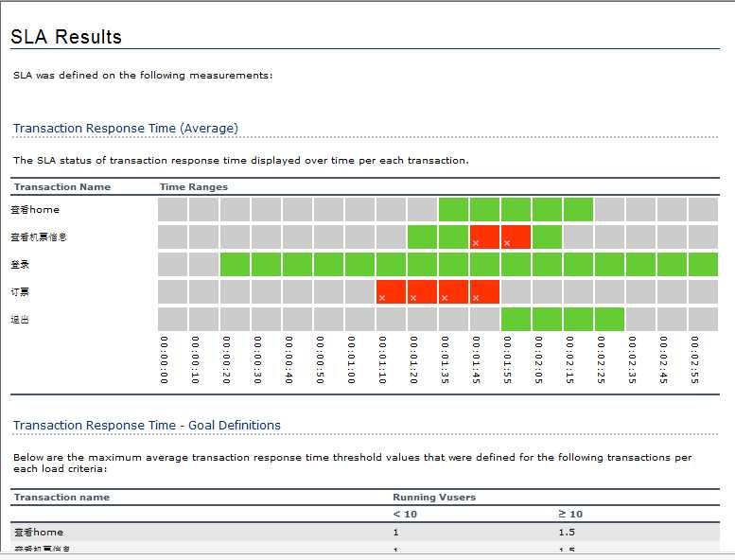Select the green 退出 cell at 00:02:25

tap(609, 319)
